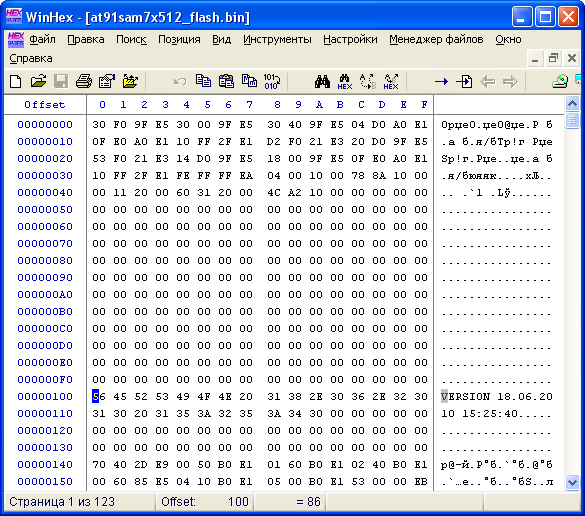Open the Менеджер файлов menu
Image resolution: width=585 pixels, height=516 pixels.
coord(436,39)
